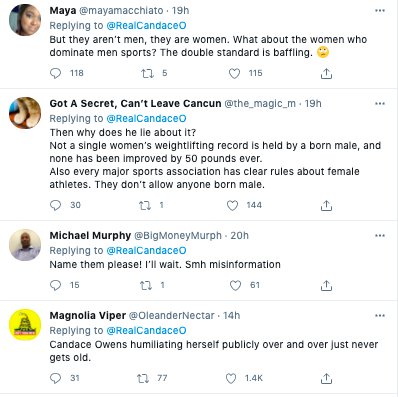
Task: Retweet Michael Murphy's tweet
Action: (145, 285)
